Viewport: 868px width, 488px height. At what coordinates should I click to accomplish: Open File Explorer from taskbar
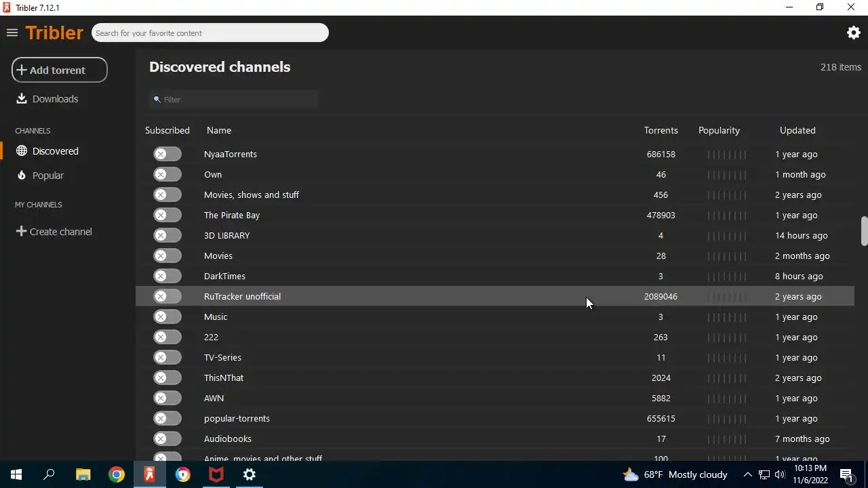(x=83, y=474)
